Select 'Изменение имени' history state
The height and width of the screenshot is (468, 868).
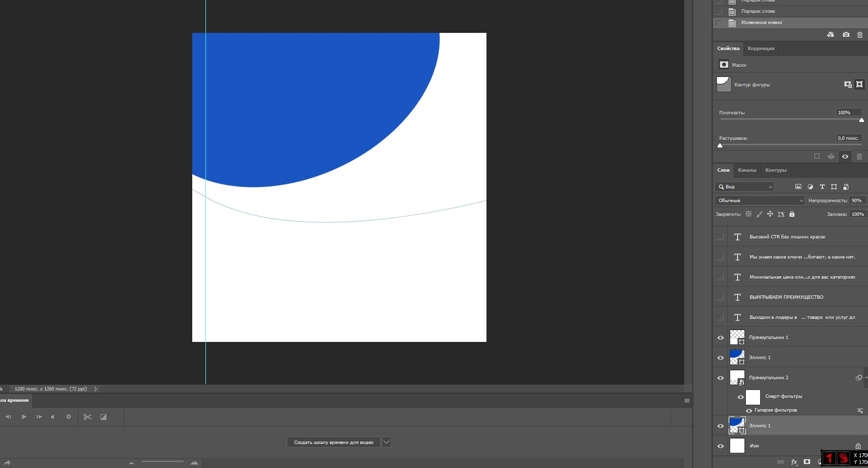coord(791,23)
